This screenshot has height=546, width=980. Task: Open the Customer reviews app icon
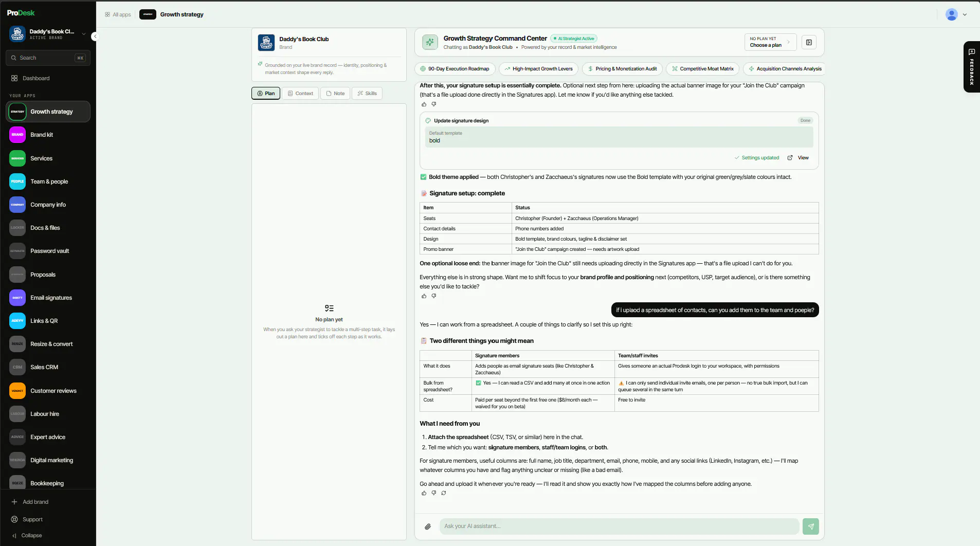click(17, 391)
